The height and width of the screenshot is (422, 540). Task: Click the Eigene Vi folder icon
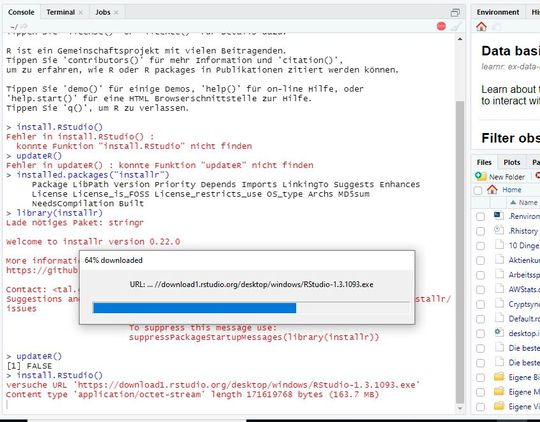pyautogui.click(x=499, y=406)
